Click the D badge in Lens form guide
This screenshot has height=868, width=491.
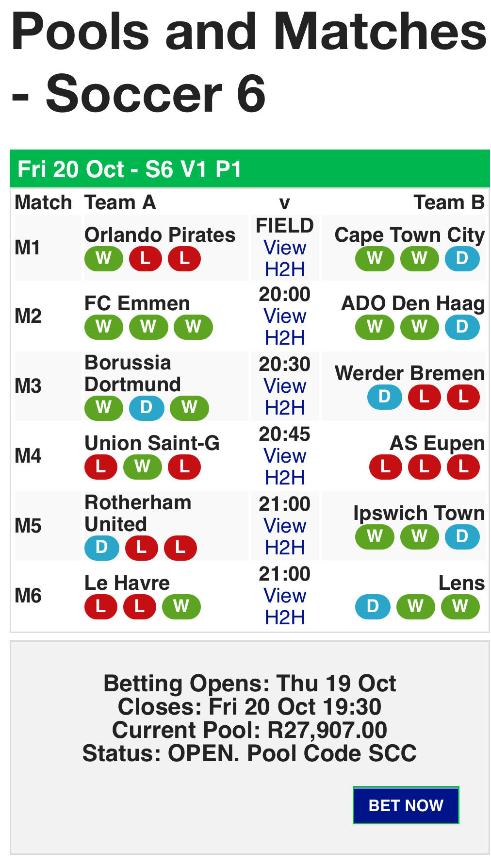tap(372, 606)
